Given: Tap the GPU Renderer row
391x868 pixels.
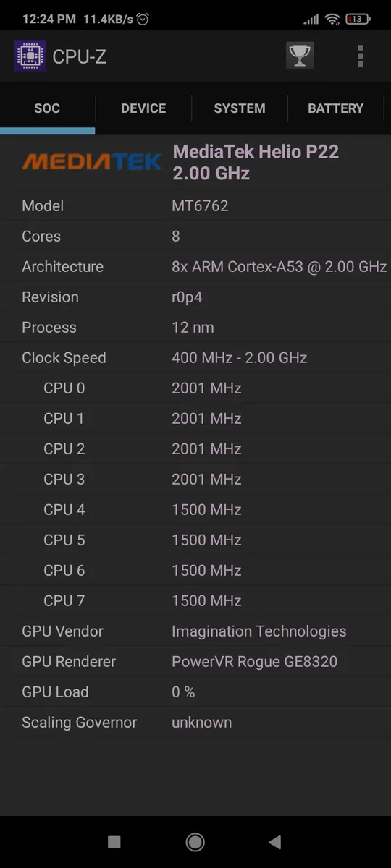Looking at the screenshot, I should pyautogui.click(x=195, y=662).
